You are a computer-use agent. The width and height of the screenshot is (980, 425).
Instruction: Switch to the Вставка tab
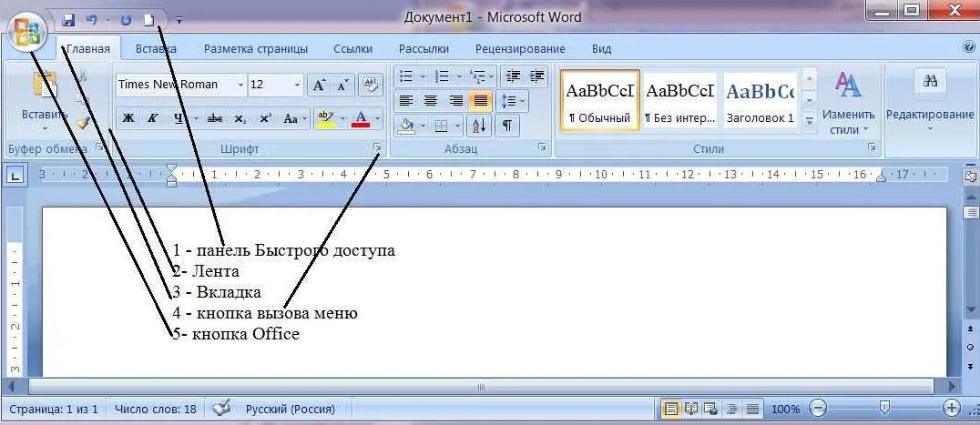[156, 48]
